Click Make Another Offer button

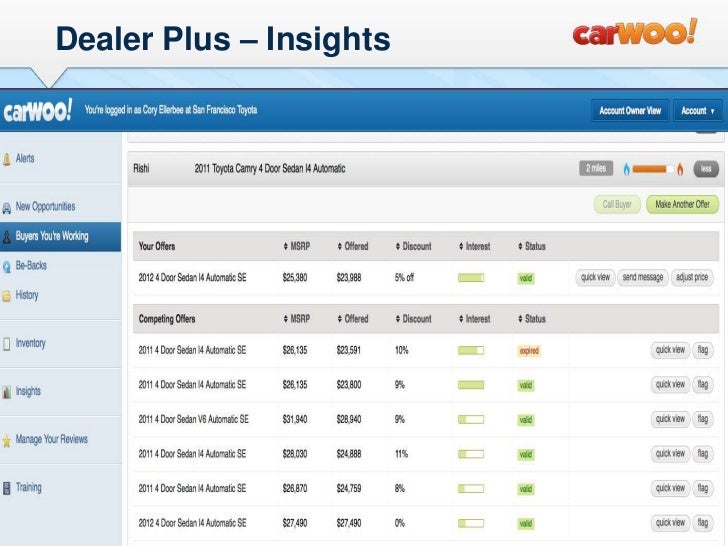point(682,204)
